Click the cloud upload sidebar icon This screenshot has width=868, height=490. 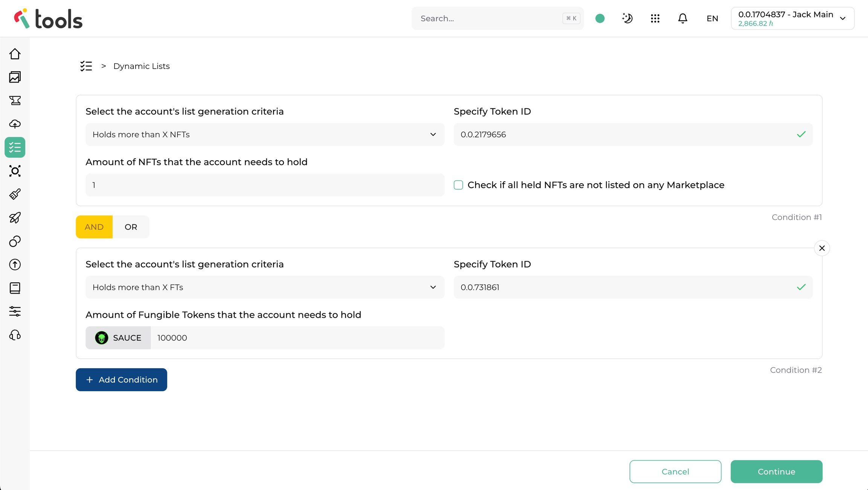click(x=15, y=124)
